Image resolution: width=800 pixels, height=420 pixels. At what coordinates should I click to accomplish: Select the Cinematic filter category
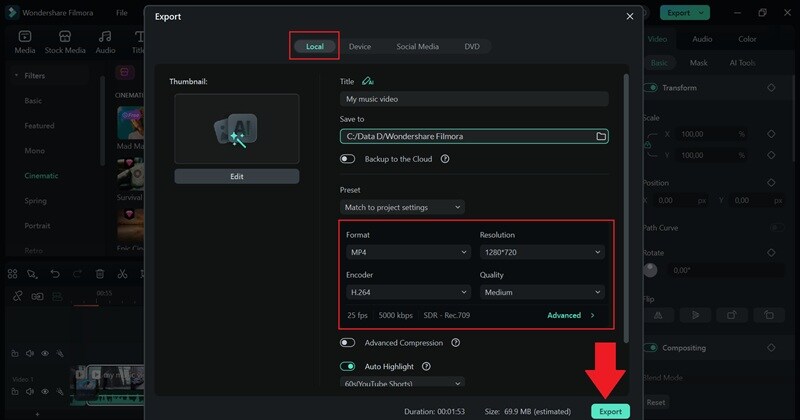[x=41, y=176]
